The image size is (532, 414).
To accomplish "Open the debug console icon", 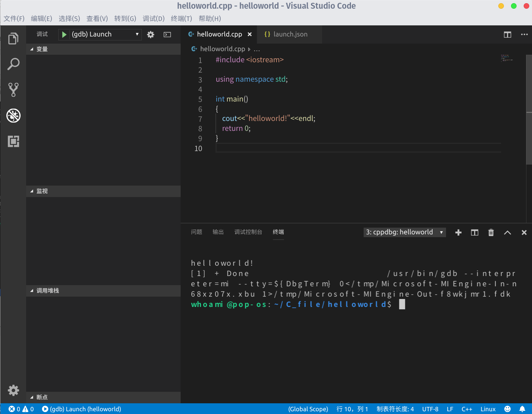I will pyautogui.click(x=168, y=34).
